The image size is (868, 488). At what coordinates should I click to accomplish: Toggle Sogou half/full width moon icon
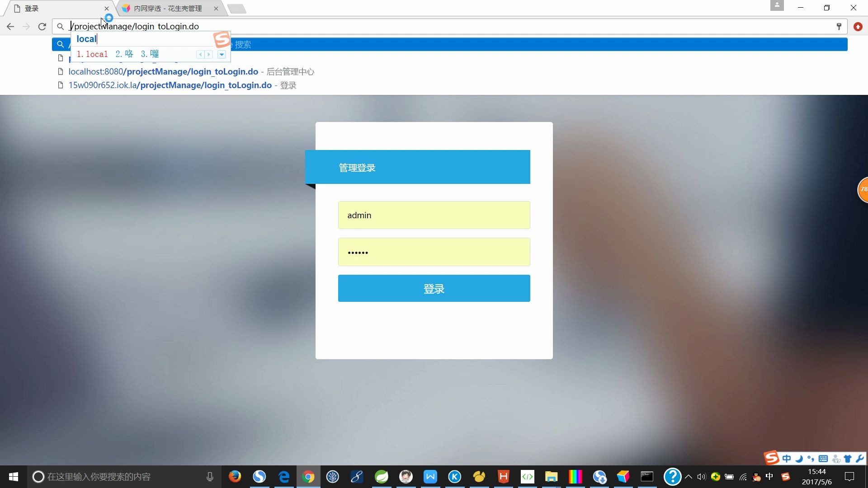tap(799, 459)
